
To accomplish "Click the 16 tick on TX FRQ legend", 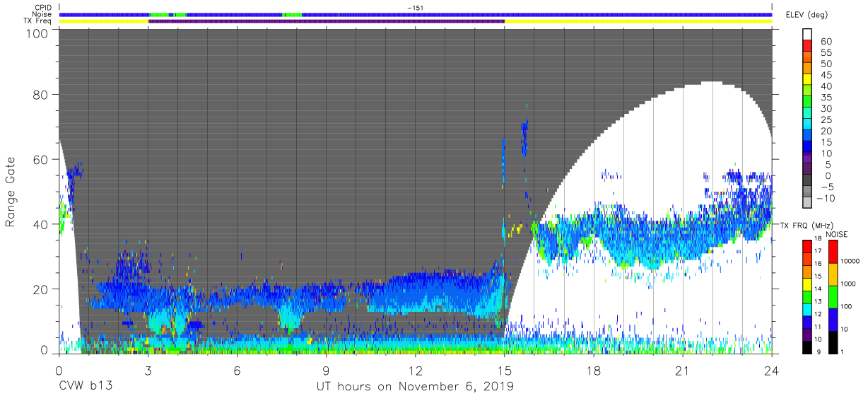I will coord(817,264).
